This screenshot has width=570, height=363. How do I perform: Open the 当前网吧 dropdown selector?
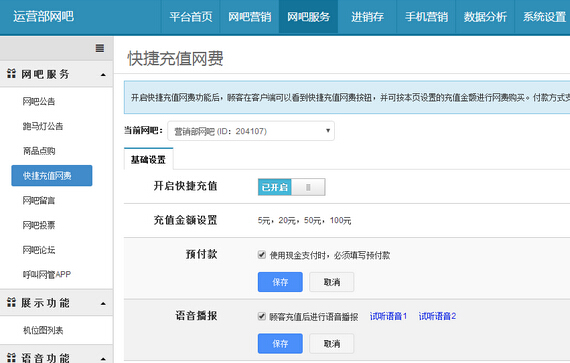[x=251, y=131]
